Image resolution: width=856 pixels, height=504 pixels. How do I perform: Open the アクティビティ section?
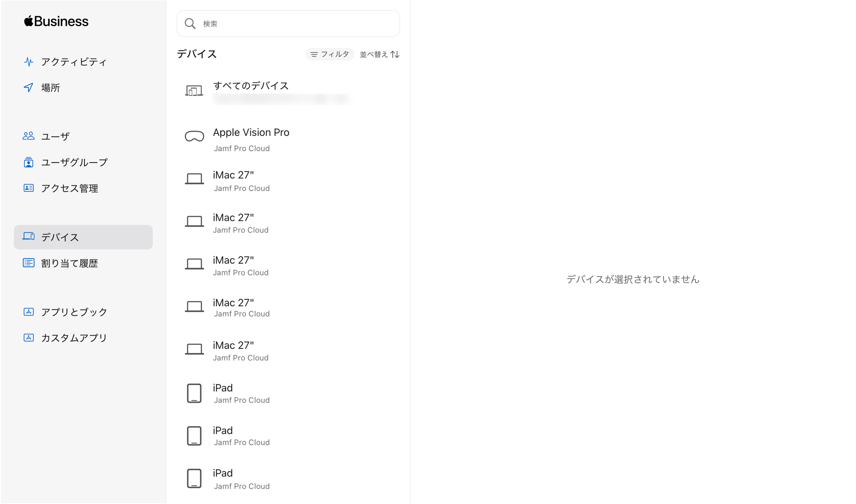point(83,62)
